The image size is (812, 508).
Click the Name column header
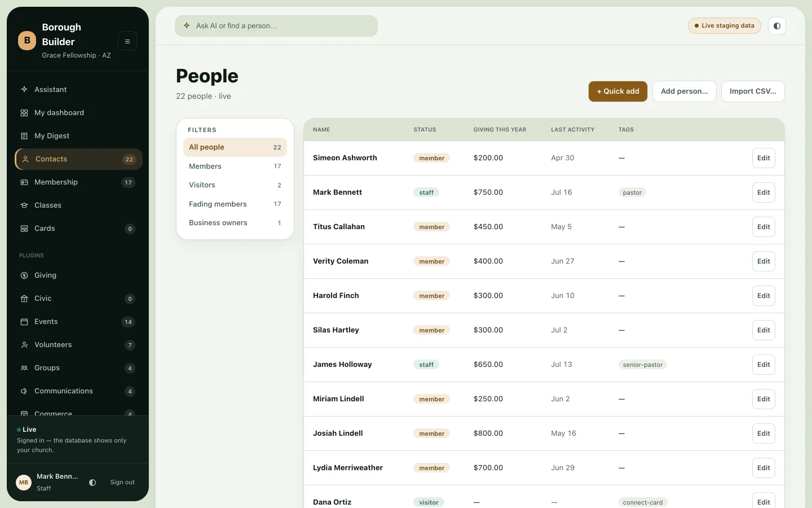click(321, 130)
